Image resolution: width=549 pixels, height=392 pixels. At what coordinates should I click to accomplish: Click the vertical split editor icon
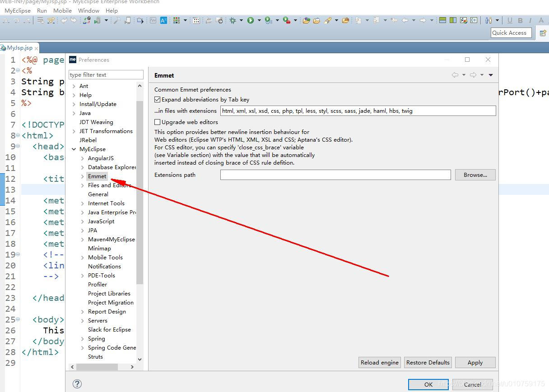click(x=453, y=20)
